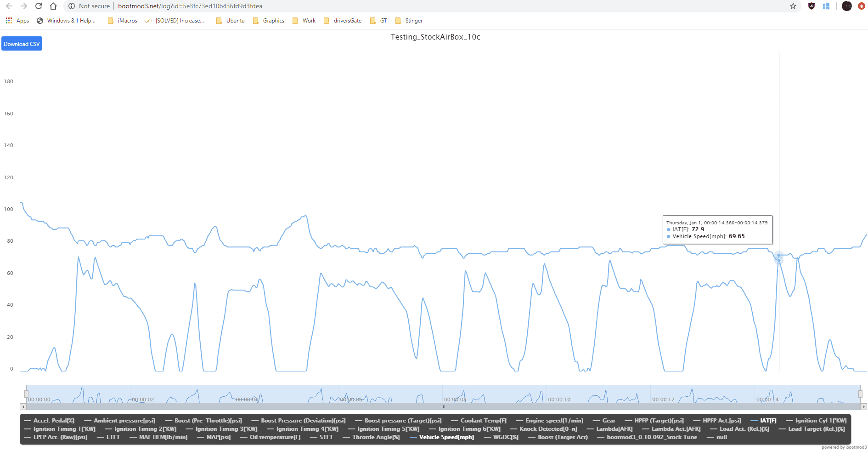Open the Windows 8.1 Help bookmark
The image size is (868, 451).
[x=66, y=21]
